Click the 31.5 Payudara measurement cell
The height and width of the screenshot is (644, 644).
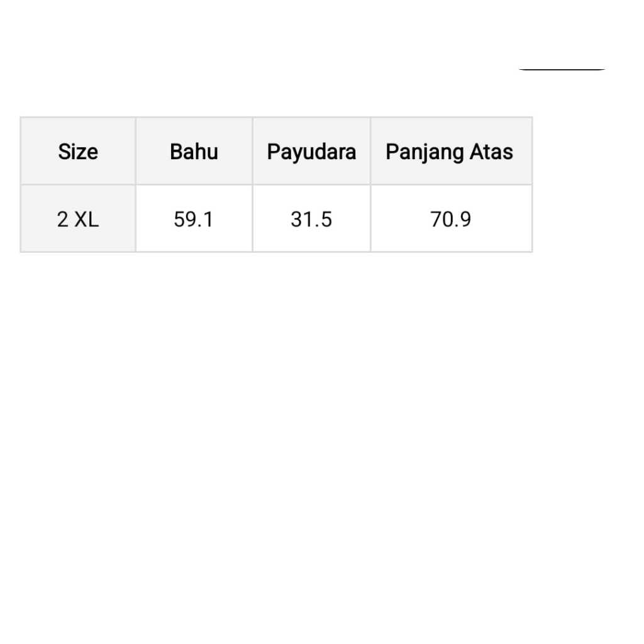[311, 219]
